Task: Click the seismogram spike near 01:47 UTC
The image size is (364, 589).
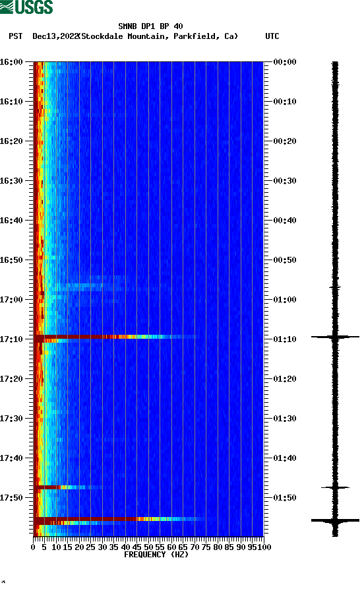Action: [x=335, y=487]
